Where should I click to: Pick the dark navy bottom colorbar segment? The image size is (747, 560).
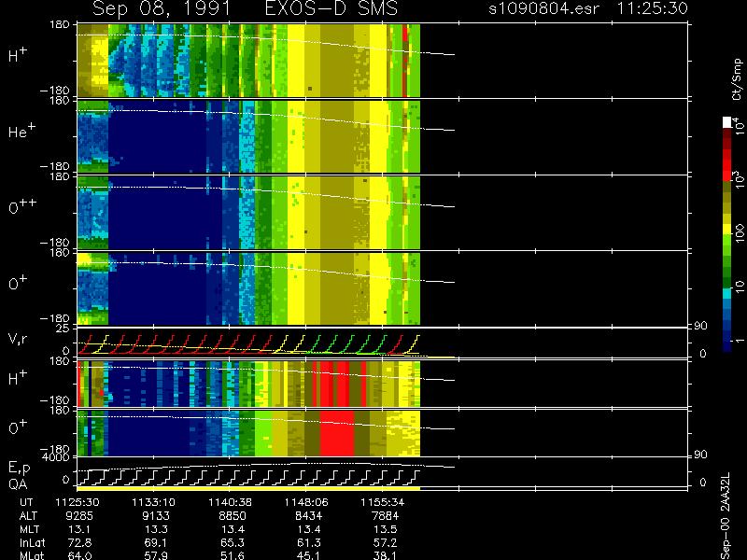point(727,344)
